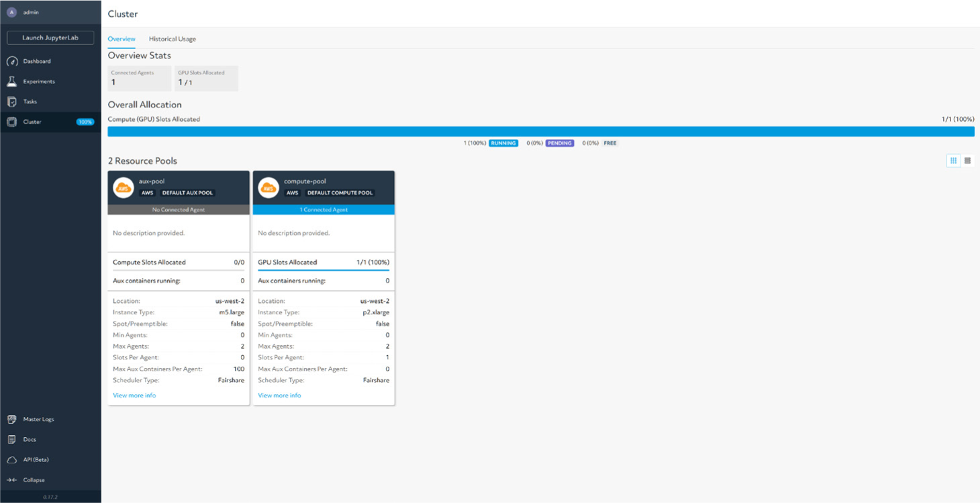This screenshot has width=980, height=503.
Task: Open the admin user menu
Action: [x=27, y=12]
